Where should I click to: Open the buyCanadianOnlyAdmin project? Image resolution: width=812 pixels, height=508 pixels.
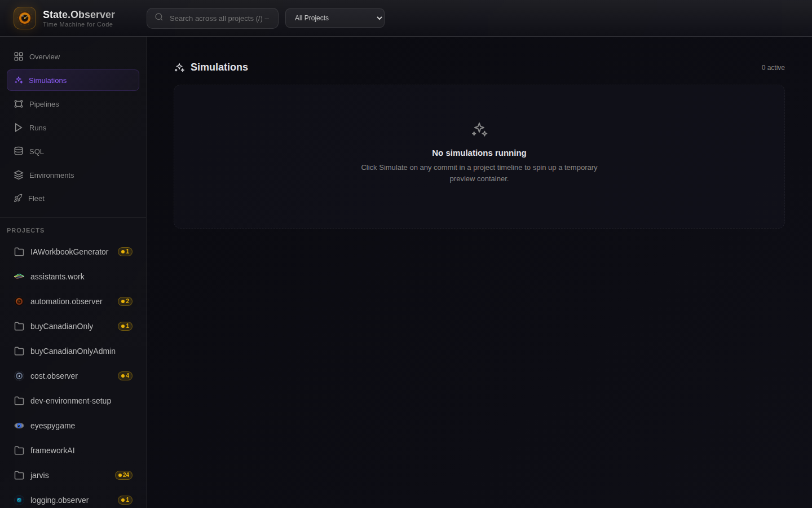tap(73, 351)
